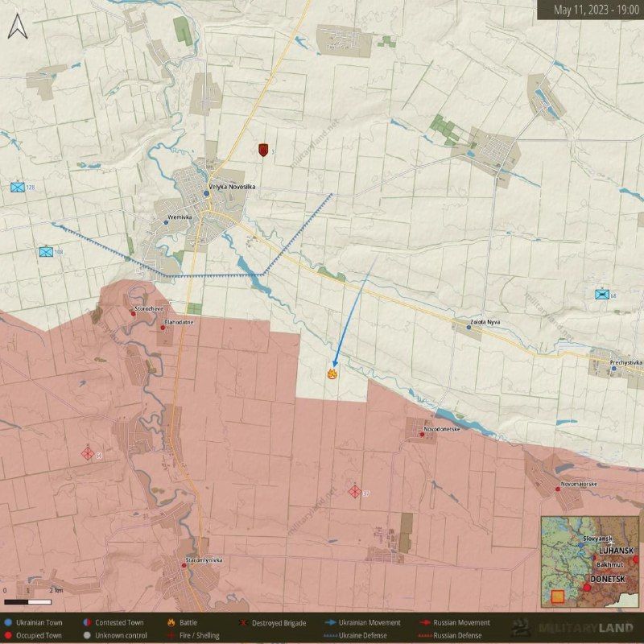Click the blue Ukrainian movement arrow on the map

353,314
